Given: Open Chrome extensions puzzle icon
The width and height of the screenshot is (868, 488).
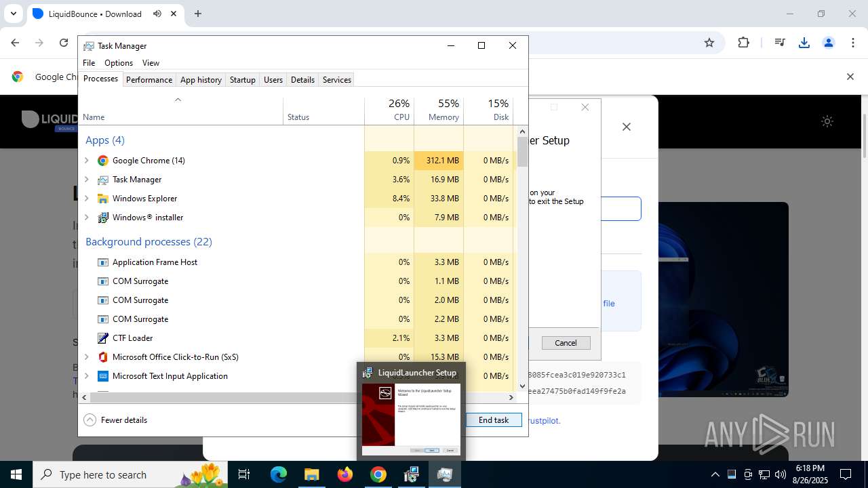Looking at the screenshot, I should click(744, 43).
